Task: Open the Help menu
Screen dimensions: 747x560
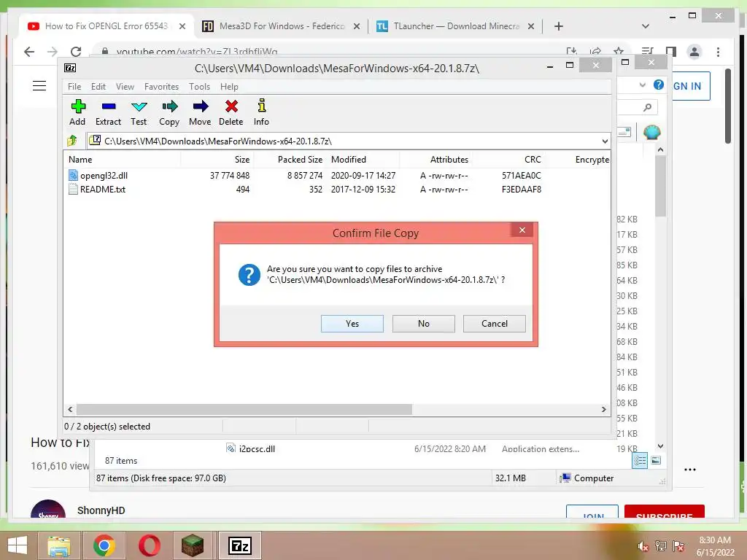Action: (x=229, y=87)
